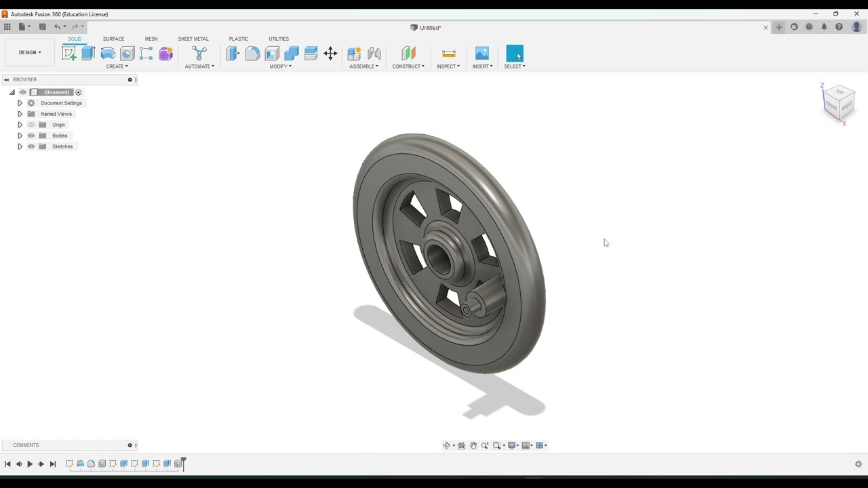868x488 pixels.
Task: Open the Modify dropdown menu
Action: pyautogui.click(x=281, y=66)
